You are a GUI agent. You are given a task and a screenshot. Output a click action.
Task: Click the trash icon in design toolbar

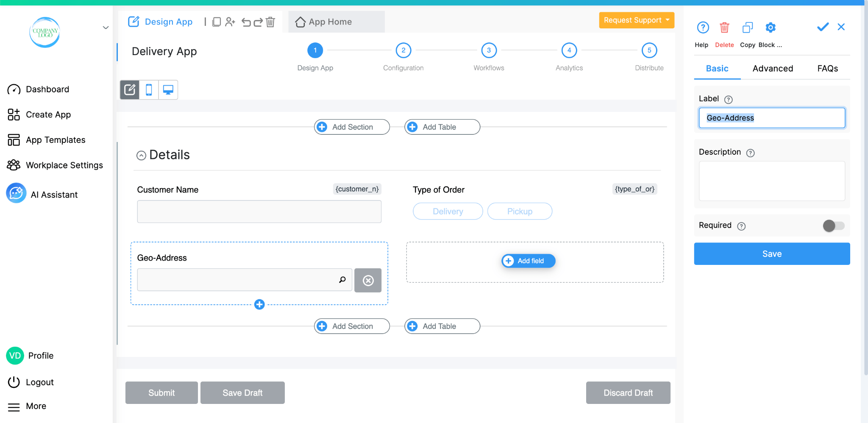[270, 22]
